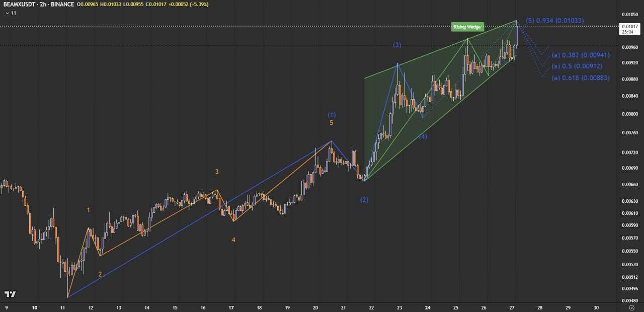Click 0.00960 on the price axis

(630, 47)
